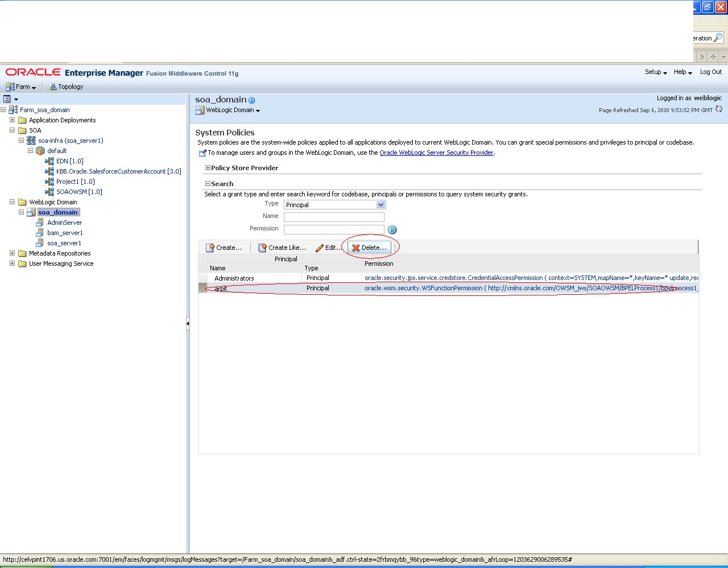This screenshot has height=568, width=728.
Task: Click the SOAOWSM composite icon
Action: point(49,192)
